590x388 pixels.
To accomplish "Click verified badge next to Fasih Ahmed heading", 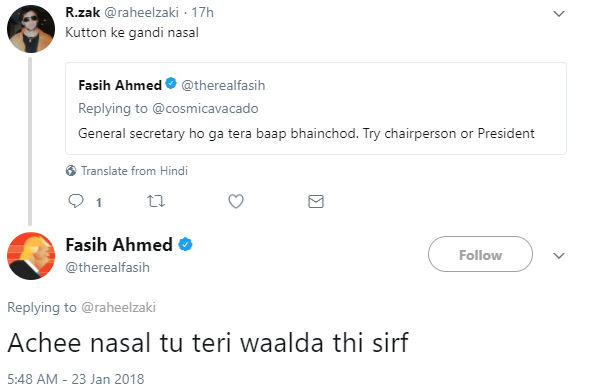I will pos(185,245).
